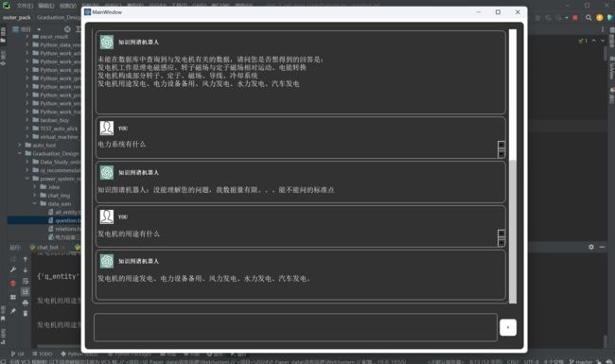
Task: Open the relations file in project tree
Action: coord(64,229)
